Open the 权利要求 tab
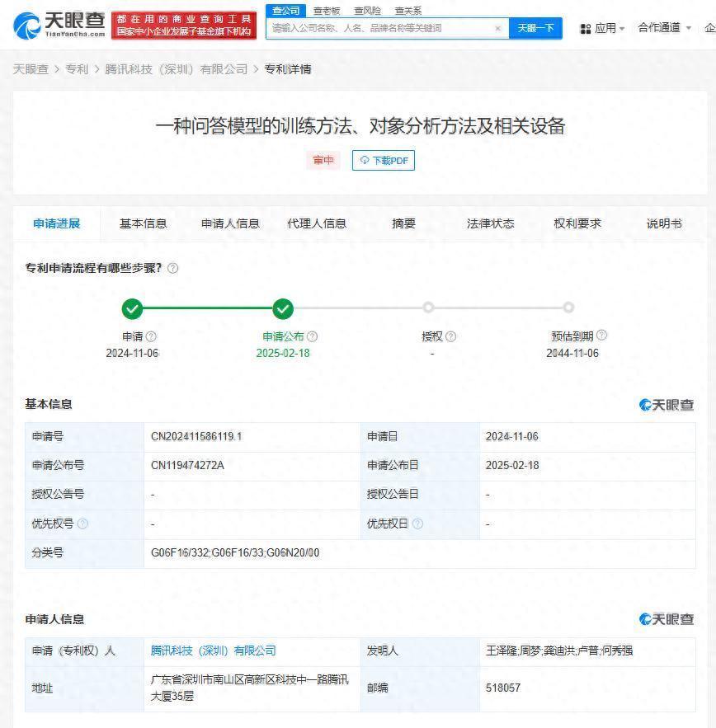Viewport: 716px width, 728px height. pos(577,223)
